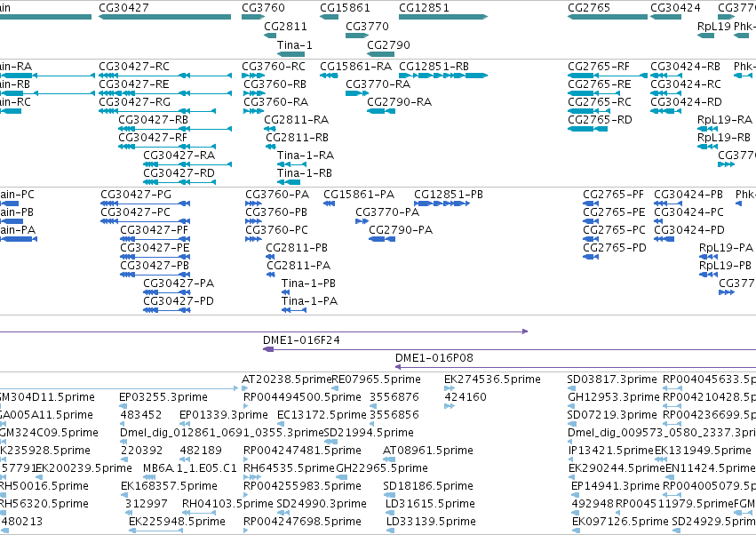
Task: Select the CG3760-RB transcript label
Action: click(x=275, y=84)
